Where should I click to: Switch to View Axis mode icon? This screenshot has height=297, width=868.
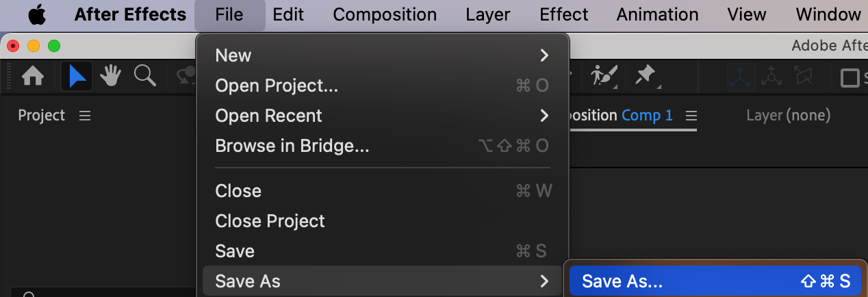click(x=802, y=77)
